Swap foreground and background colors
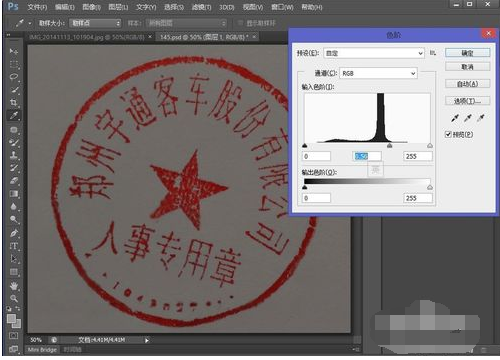500x360 pixels. point(18,309)
